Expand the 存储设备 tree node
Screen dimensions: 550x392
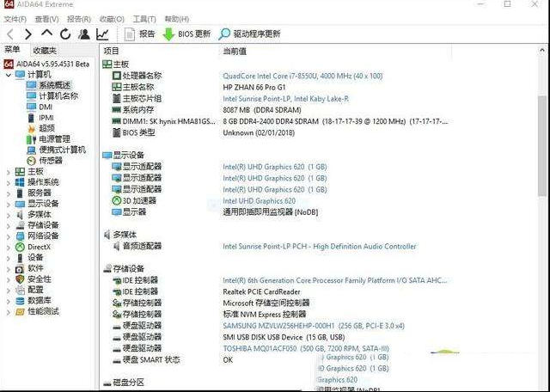tap(9, 225)
